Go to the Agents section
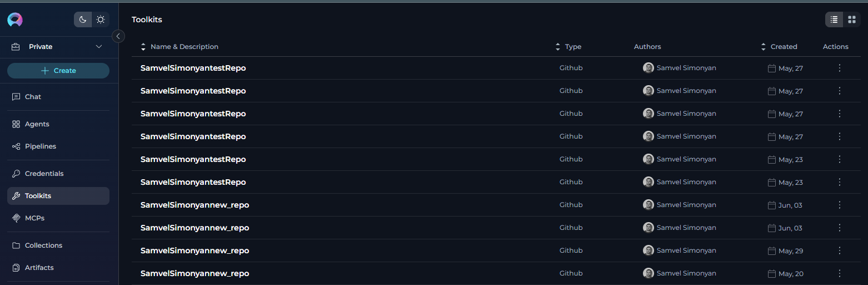This screenshot has width=868, height=285. tap(37, 124)
